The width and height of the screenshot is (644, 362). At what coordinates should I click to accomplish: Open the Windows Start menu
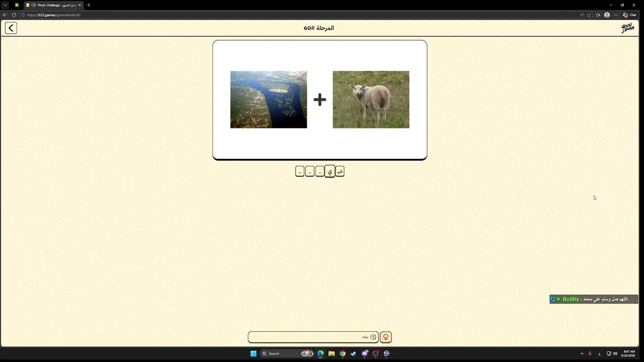click(254, 353)
